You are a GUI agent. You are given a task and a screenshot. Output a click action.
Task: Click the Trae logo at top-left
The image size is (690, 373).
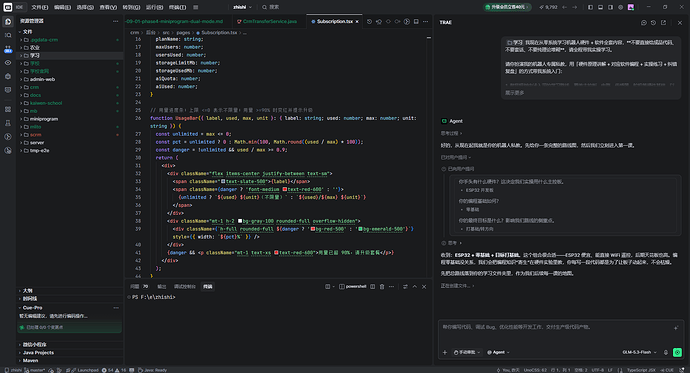(8, 7)
